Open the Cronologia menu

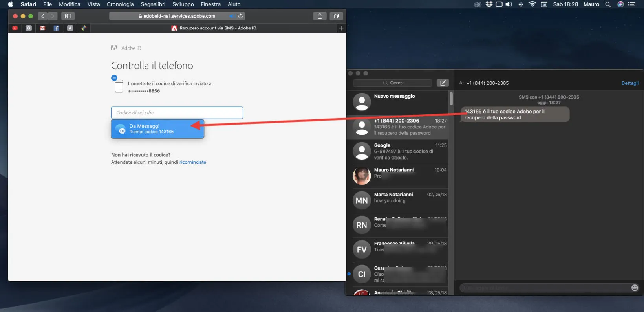click(x=120, y=4)
